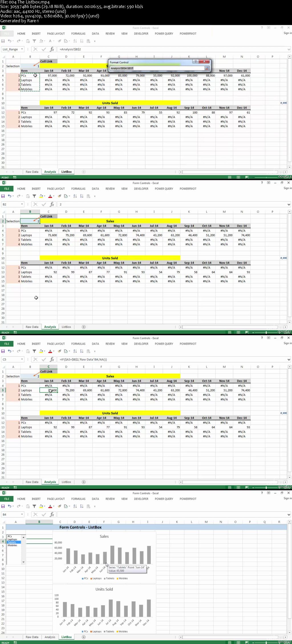Open DATA tab in the Name Box C5 frame
This screenshot has height=644, width=292.
point(96,344)
